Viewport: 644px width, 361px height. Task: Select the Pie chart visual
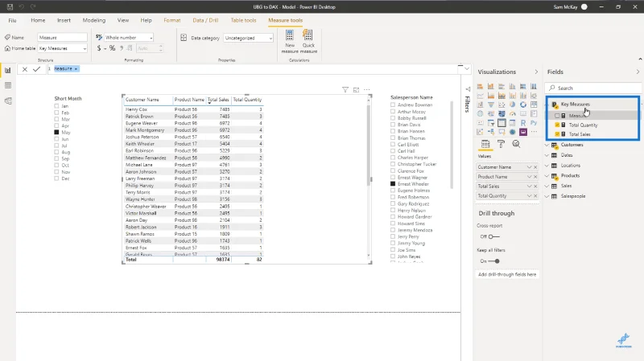coord(512,105)
